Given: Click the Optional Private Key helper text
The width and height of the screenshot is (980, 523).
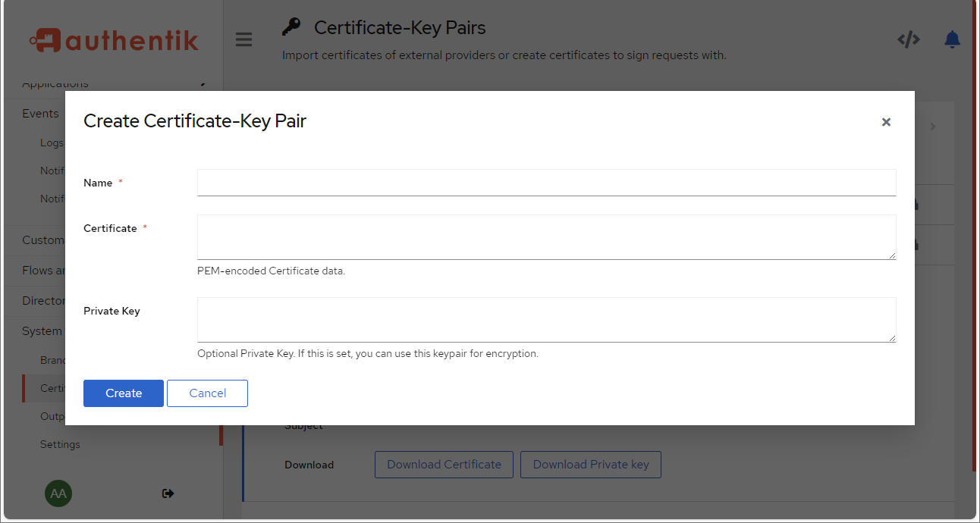Looking at the screenshot, I should click(x=368, y=353).
